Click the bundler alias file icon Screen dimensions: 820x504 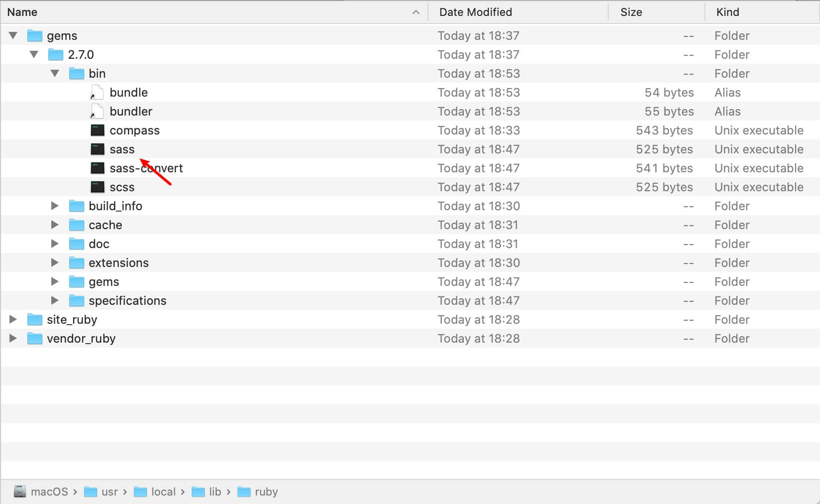point(97,112)
